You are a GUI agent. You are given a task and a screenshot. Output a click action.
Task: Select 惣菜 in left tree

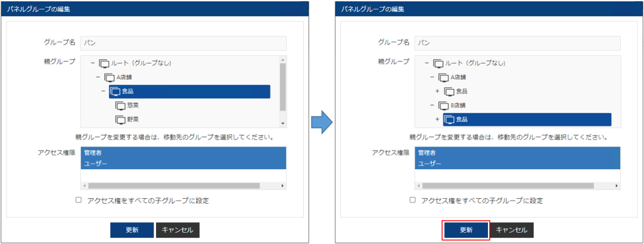[133, 106]
